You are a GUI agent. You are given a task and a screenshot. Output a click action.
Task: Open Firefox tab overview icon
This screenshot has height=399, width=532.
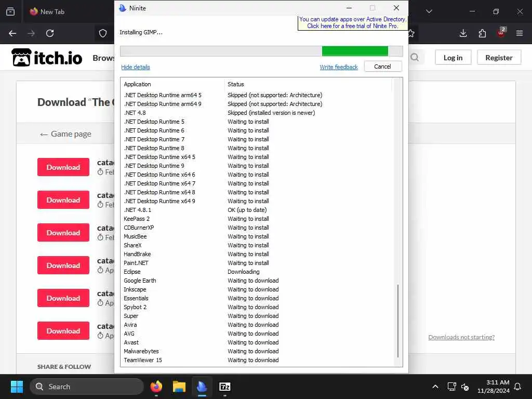coord(10,11)
